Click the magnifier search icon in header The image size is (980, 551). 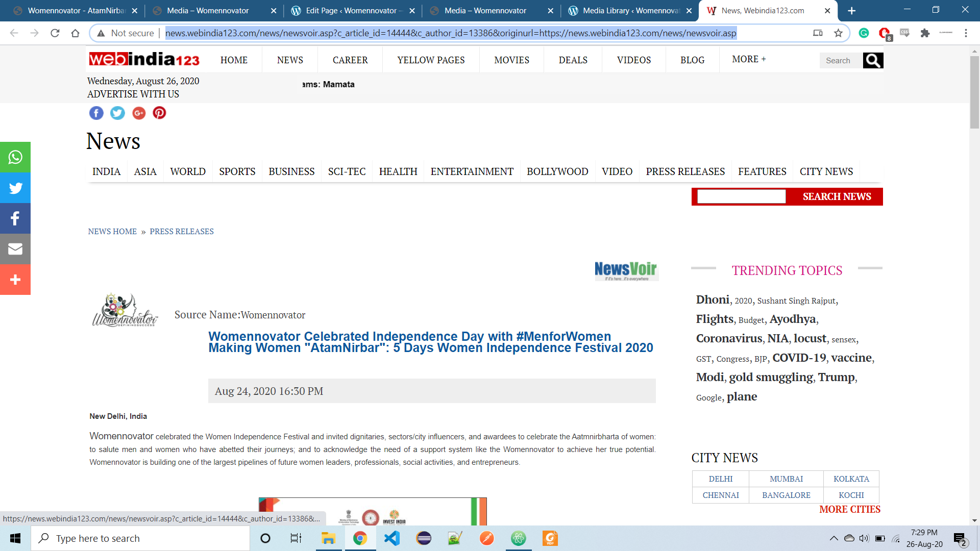point(873,60)
